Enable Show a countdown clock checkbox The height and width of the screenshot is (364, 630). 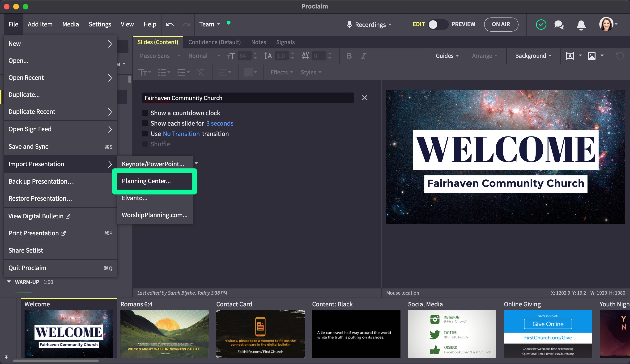145,113
